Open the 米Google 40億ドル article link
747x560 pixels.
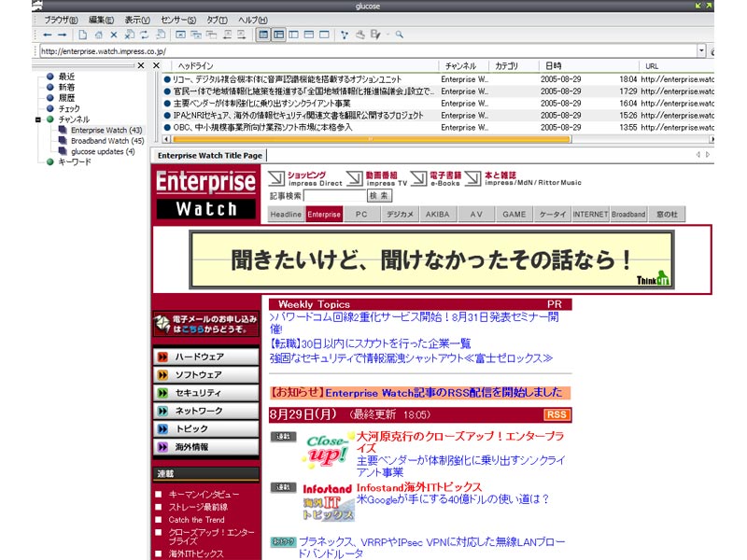(x=453, y=499)
